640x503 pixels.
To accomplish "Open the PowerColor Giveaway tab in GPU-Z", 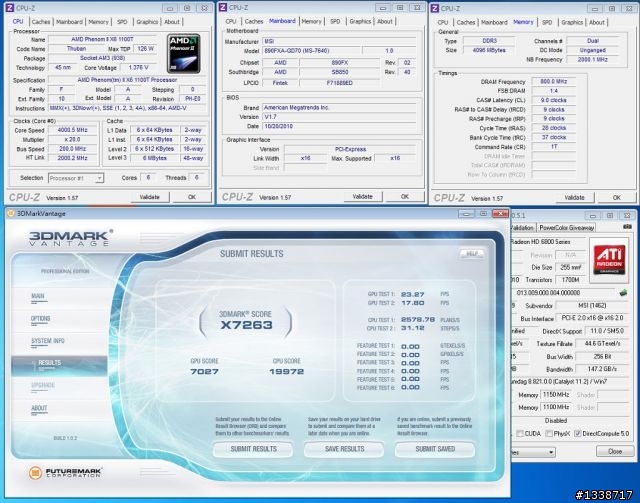I will tap(567, 227).
